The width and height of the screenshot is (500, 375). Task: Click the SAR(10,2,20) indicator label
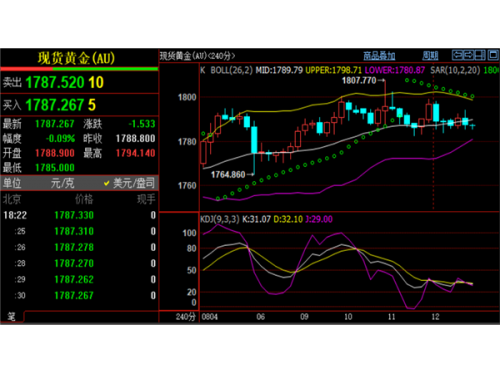(455, 70)
